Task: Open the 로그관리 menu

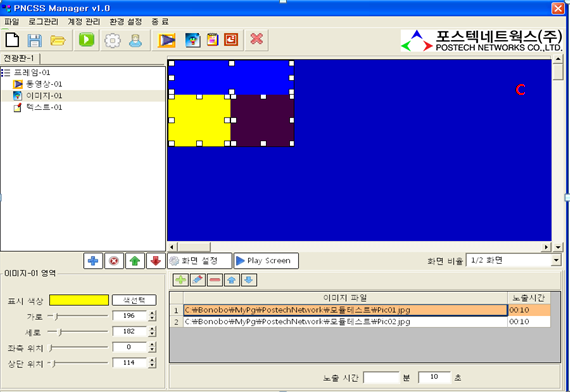Action: (43, 22)
